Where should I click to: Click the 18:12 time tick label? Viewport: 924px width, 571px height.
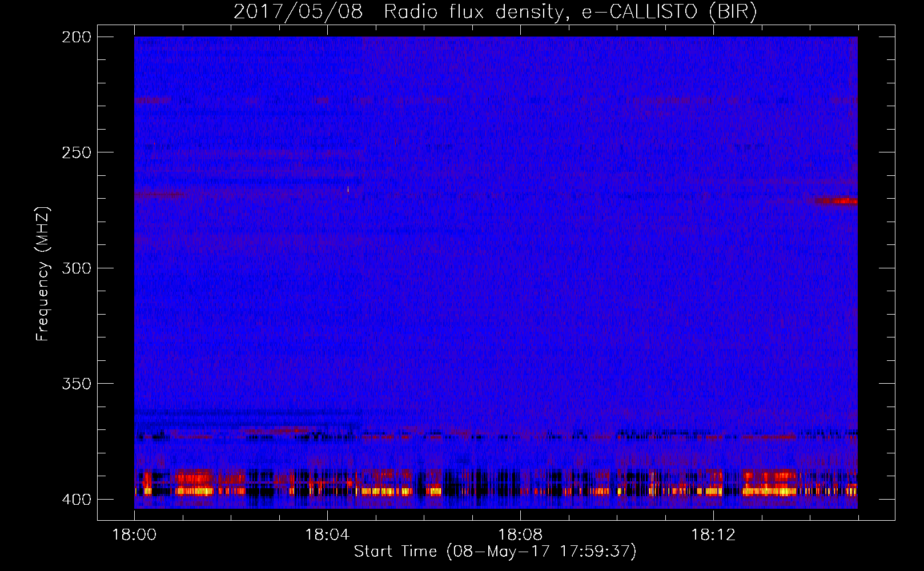tap(713, 535)
